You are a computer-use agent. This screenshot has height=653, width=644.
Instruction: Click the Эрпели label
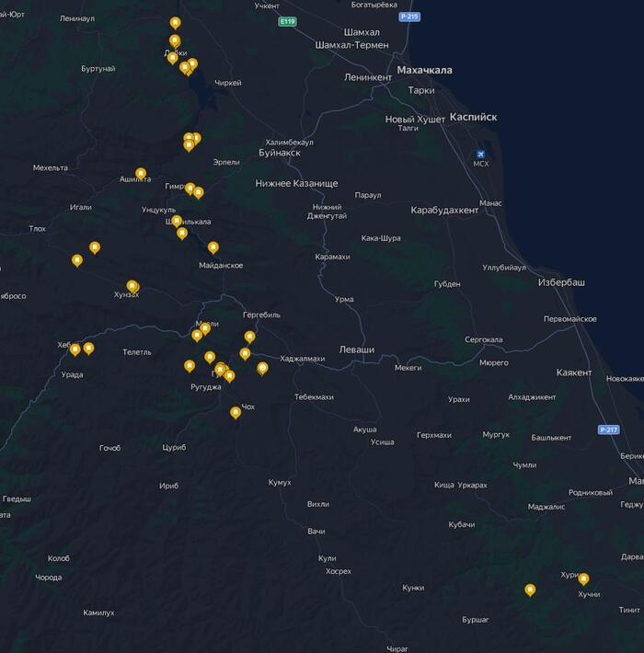pos(226,162)
